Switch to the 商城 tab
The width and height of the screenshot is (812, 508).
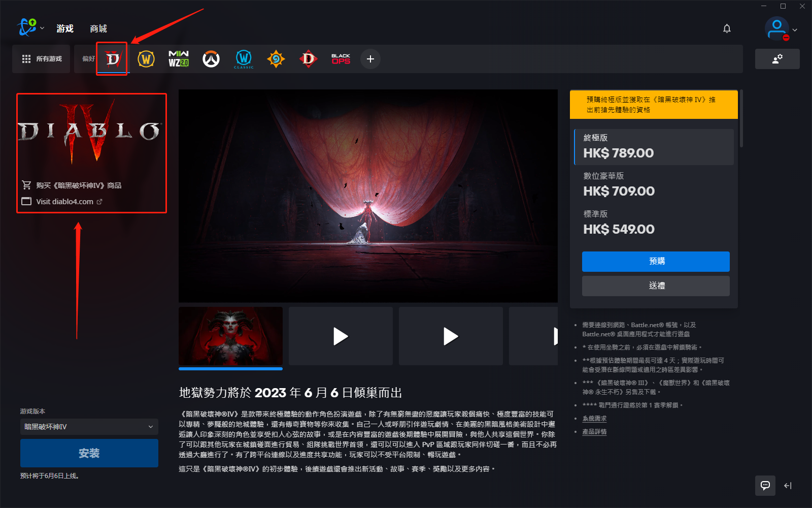click(98, 28)
